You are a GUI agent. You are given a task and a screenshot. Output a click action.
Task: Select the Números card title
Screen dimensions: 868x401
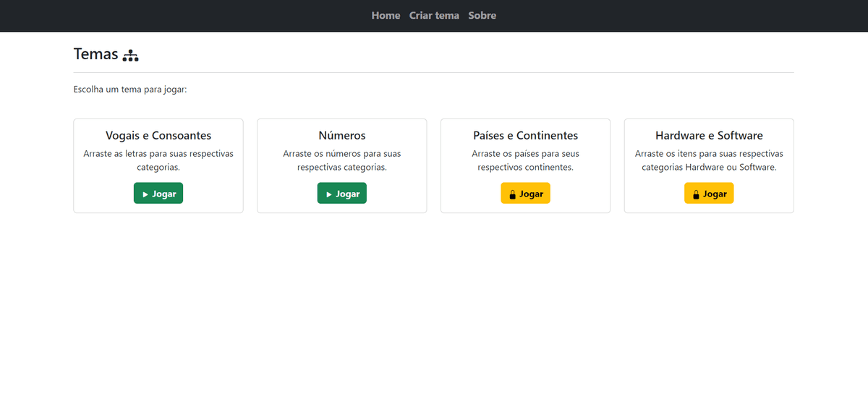(342, 135)
